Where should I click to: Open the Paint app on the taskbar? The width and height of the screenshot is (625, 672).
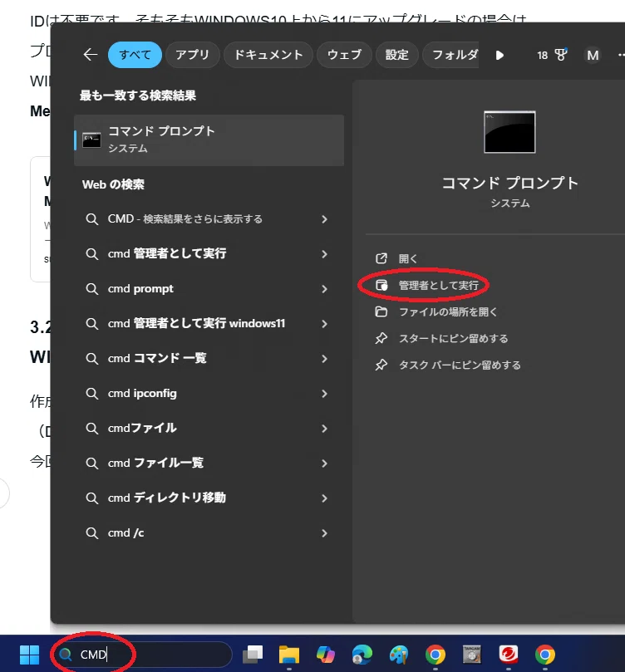pos(399,655)
